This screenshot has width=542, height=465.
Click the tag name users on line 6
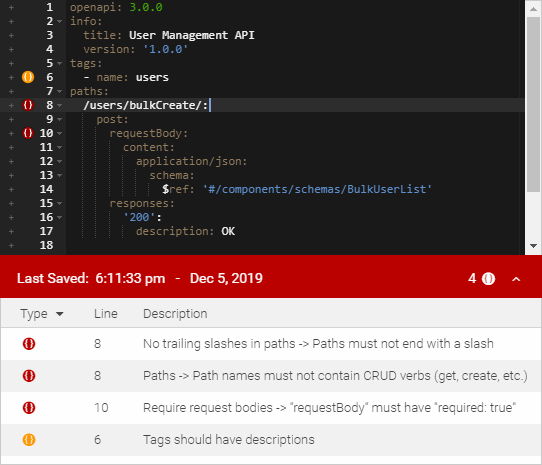[x=152, y=77]
